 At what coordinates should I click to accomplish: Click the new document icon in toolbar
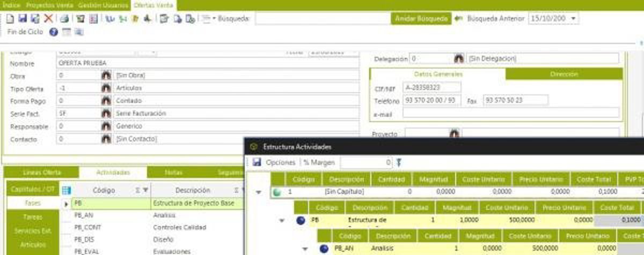[10, 19]
